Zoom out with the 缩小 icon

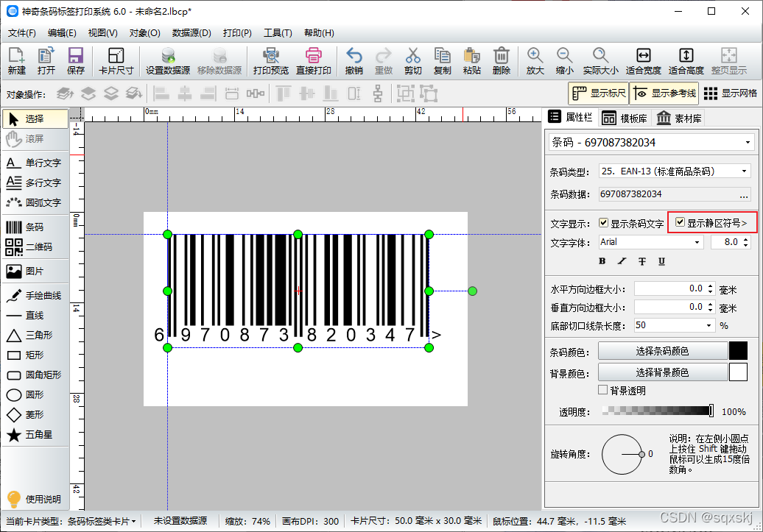point(564,61)
